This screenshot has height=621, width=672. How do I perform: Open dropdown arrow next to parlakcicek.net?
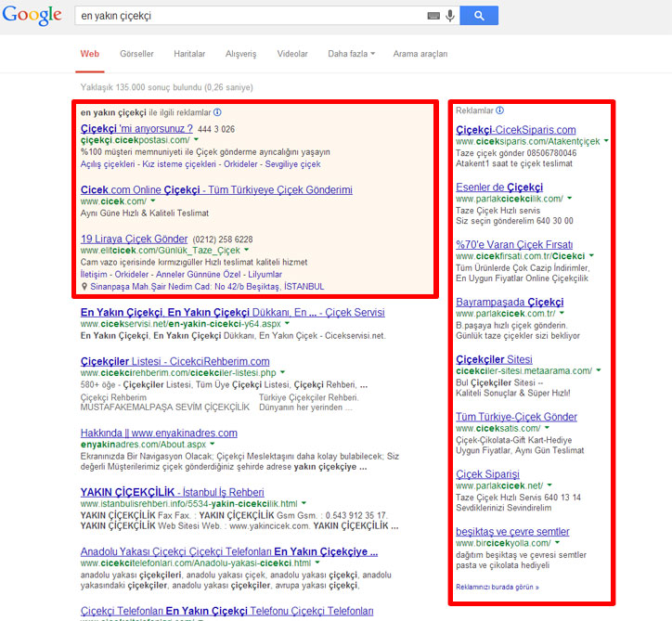549,485
